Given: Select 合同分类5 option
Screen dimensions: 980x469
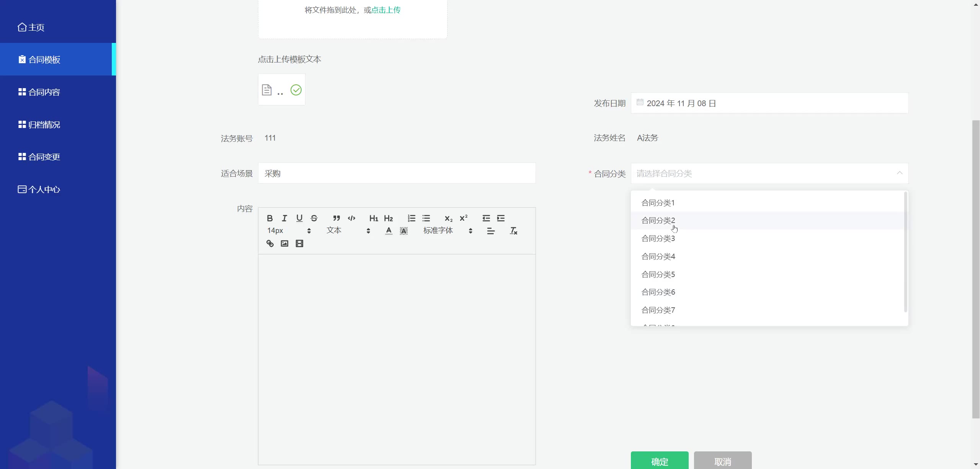Looking at the screenshot, I should (x=658, y=275).
